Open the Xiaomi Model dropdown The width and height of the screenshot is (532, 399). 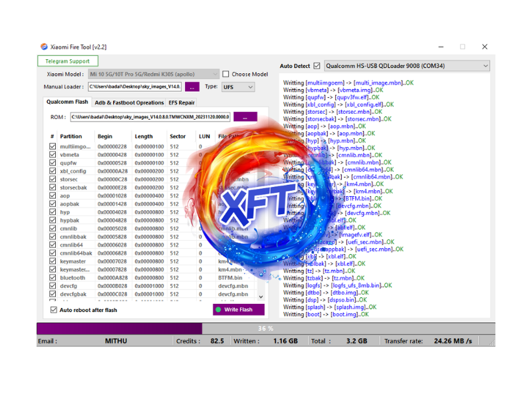point(154,74)
